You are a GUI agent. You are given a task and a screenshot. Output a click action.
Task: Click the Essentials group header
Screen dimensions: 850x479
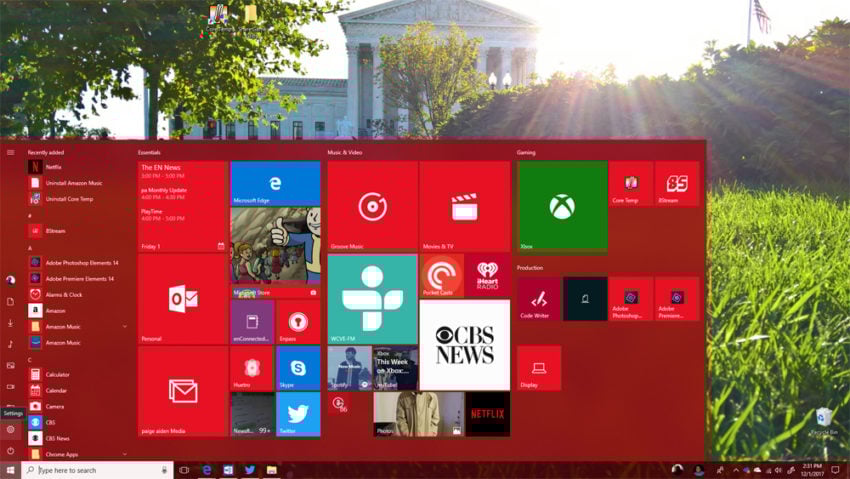(x=149, y=153)
